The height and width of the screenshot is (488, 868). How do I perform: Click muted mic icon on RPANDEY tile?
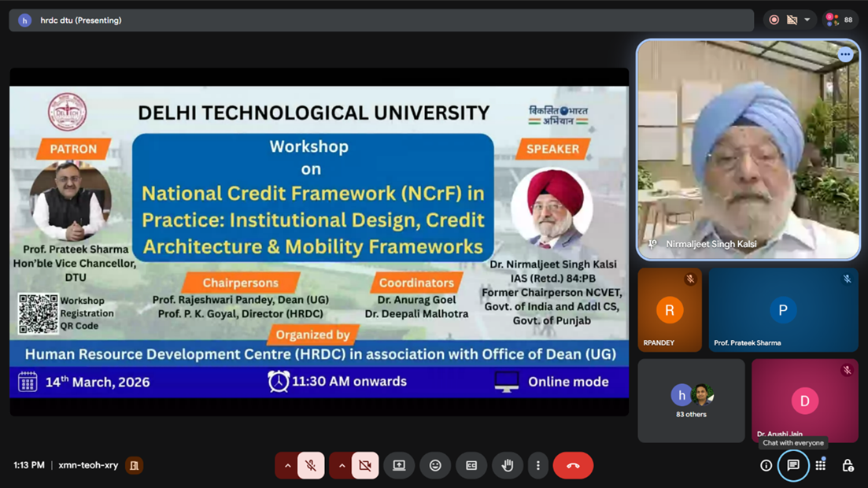[x=690, y=279]
